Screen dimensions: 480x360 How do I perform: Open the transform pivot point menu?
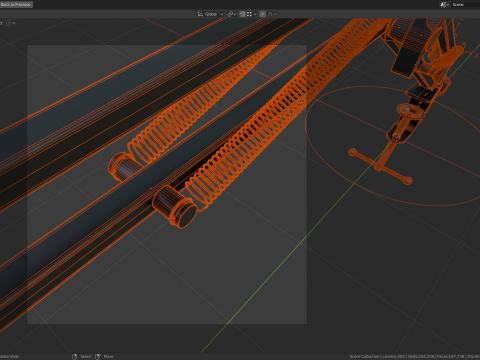(x=232, y=14)
